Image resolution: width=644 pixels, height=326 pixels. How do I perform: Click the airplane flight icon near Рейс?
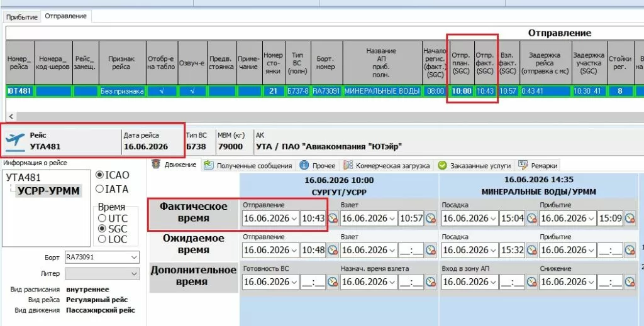point(15,141)
